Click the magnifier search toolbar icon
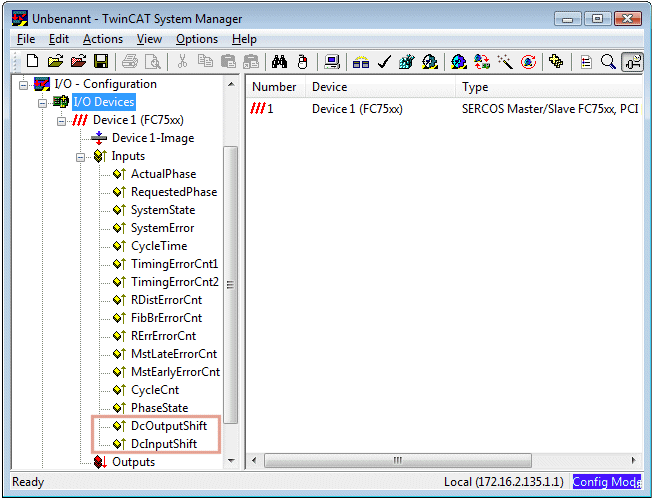The height and width of the screenshot is (499, 652). pyautogui.click(x=608, y=62)
